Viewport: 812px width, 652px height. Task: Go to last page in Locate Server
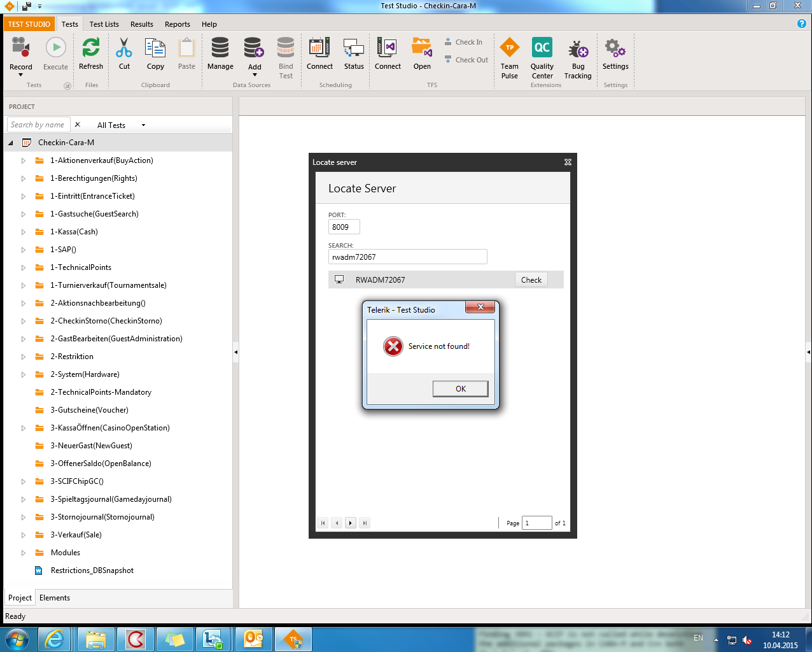click(365, 523)
